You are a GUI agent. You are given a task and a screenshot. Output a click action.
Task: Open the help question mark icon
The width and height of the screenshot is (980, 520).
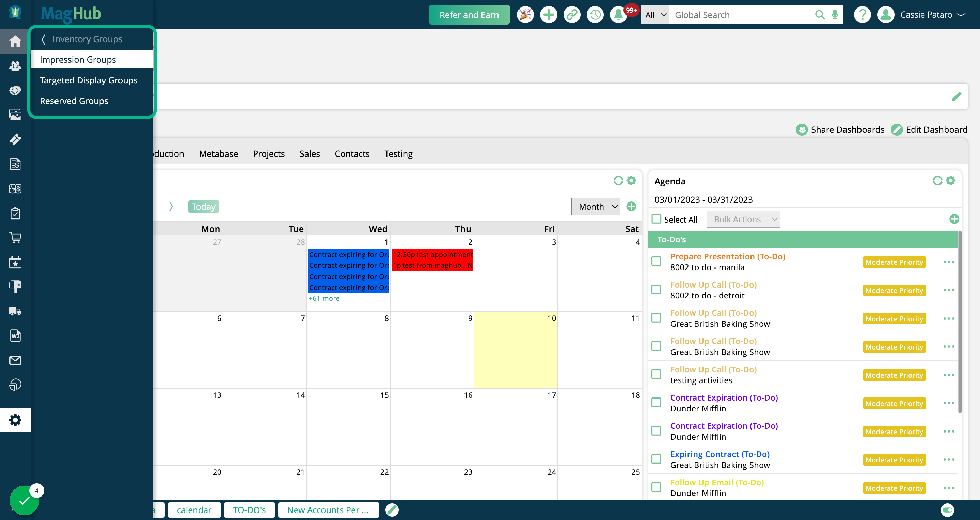pos(862,15)
